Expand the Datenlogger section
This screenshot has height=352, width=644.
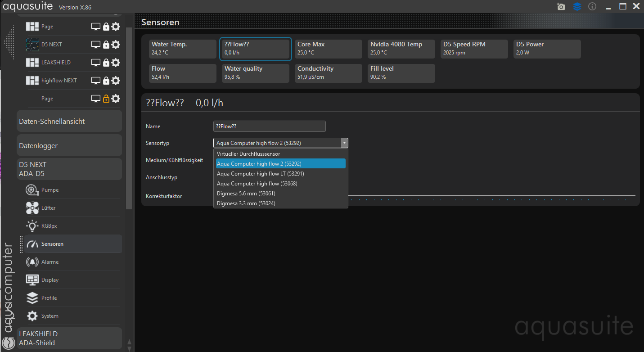pos(69,146)
